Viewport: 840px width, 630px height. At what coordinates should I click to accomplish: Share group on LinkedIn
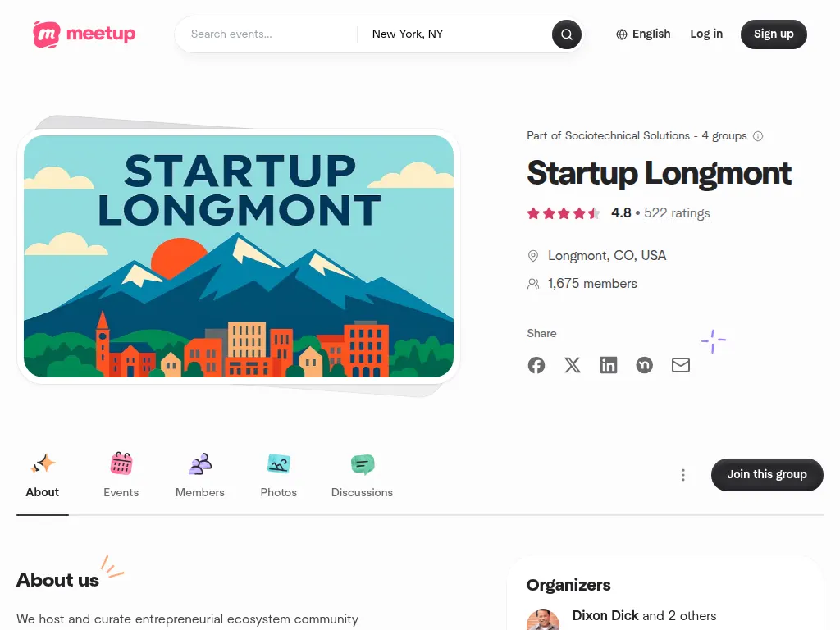[608, 365]
